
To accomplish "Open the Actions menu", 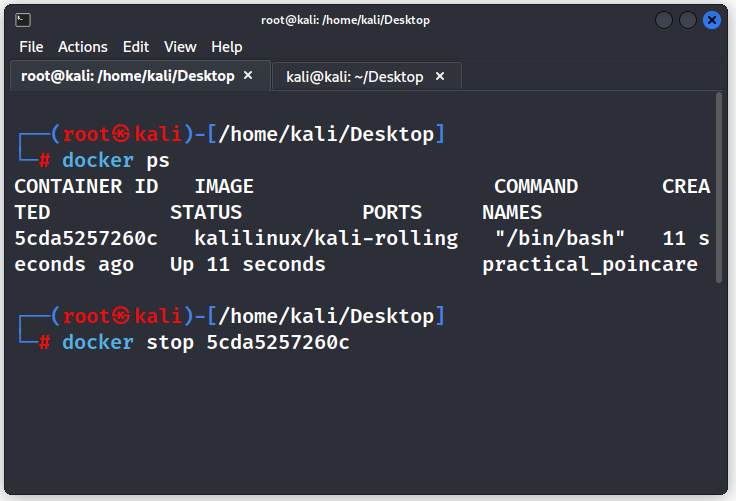I will pos(83,47).
